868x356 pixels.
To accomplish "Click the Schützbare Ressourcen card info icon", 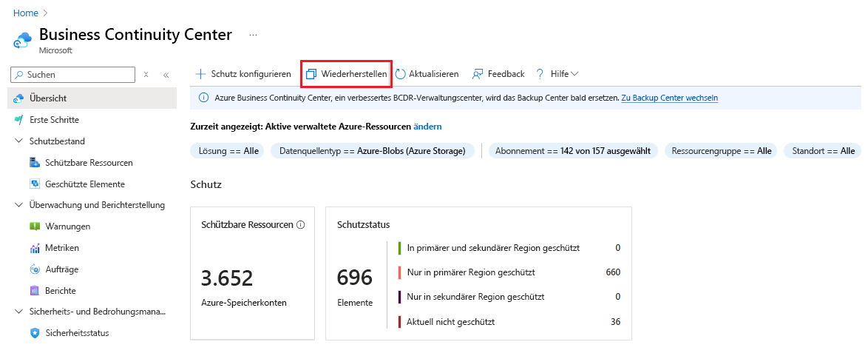I will tap(301, 224).
